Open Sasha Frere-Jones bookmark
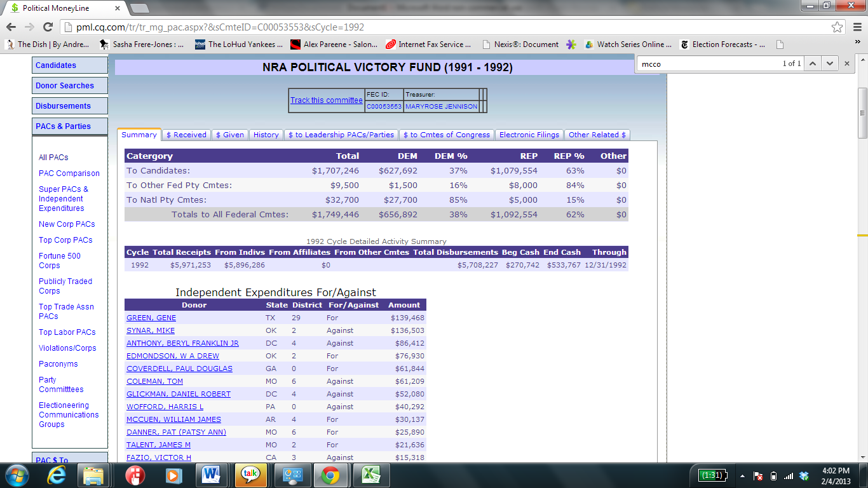 click(142, 44)
